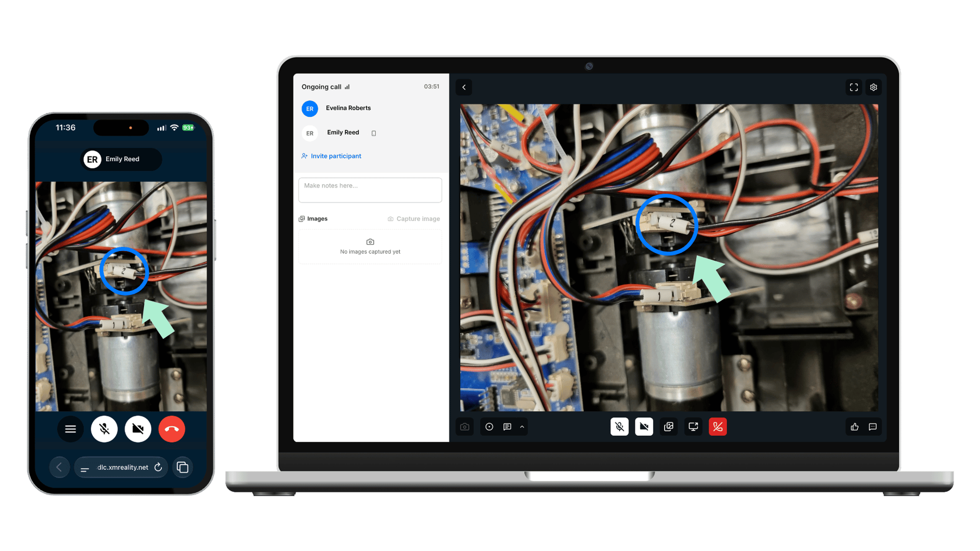Toggle microphone mute on phone call

pos(104,429)
